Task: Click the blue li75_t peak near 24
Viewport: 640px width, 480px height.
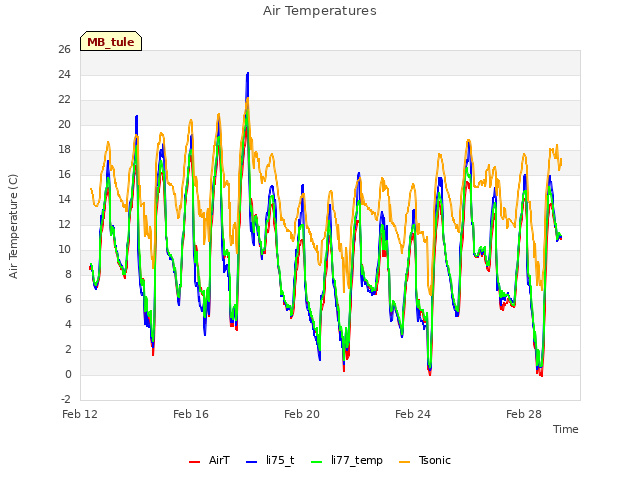Action: (x=247, y=74)
